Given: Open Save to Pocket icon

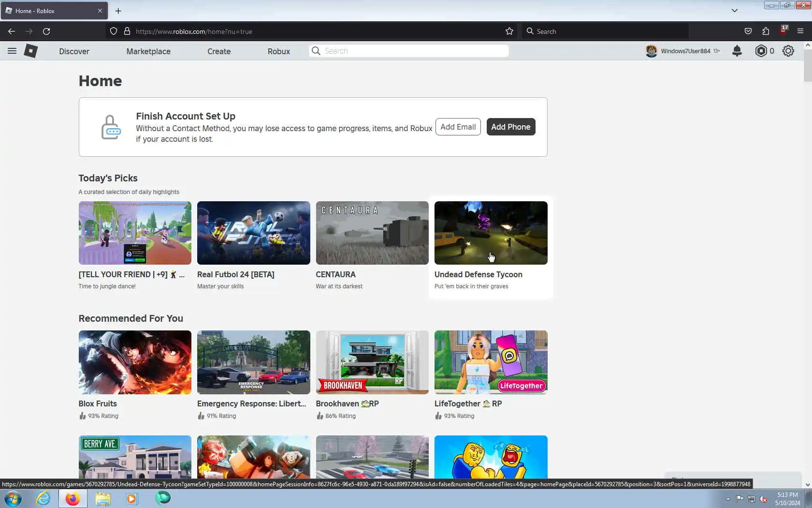Looking at the screenshot, I should [x=748, y=31].
